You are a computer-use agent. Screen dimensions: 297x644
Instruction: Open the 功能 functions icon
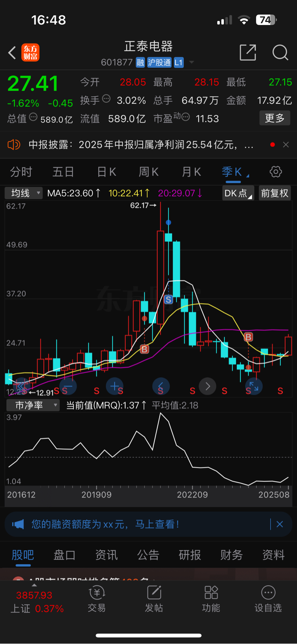pos(211,599)
